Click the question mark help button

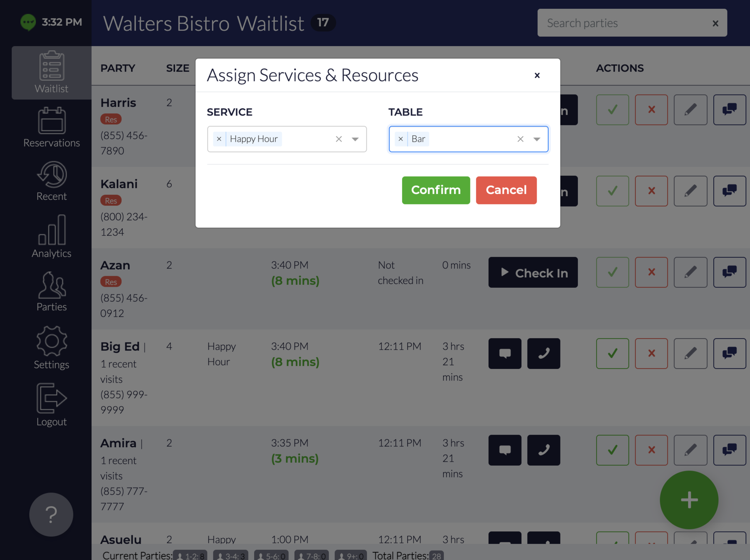pyautogui.click(x=51, y=515)
